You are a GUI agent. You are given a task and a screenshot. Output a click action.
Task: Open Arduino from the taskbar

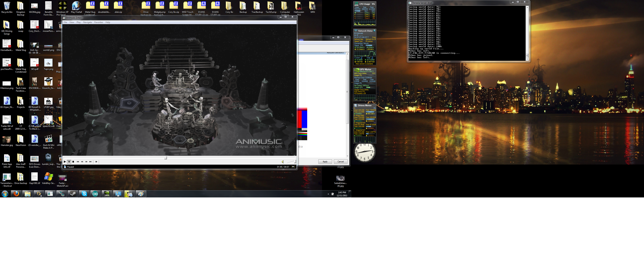point(95,194)
